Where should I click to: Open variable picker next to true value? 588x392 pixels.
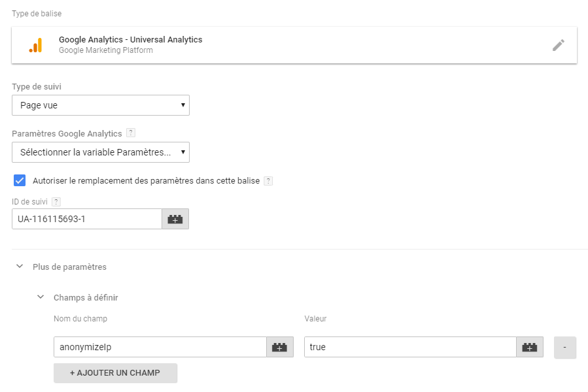coord(530,347)
